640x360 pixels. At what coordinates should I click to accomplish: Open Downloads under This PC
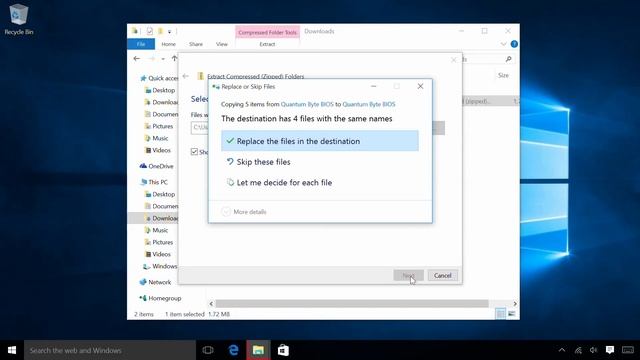tap(162, 218)
